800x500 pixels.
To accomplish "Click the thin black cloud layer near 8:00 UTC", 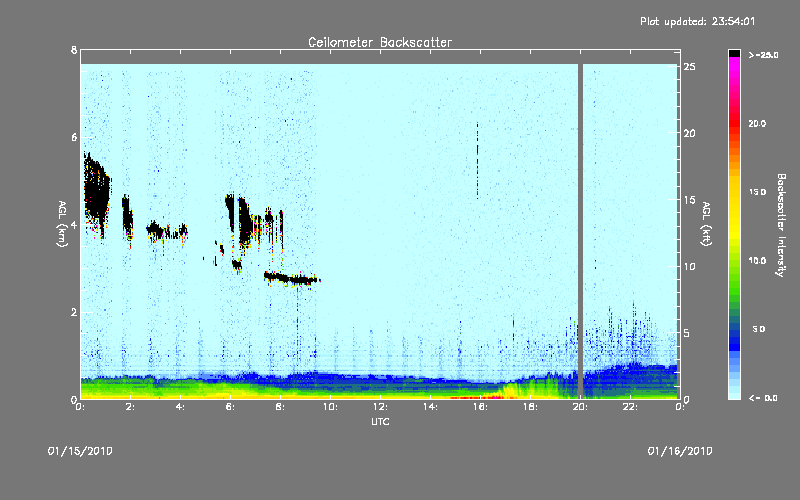I will pos(291,279).
